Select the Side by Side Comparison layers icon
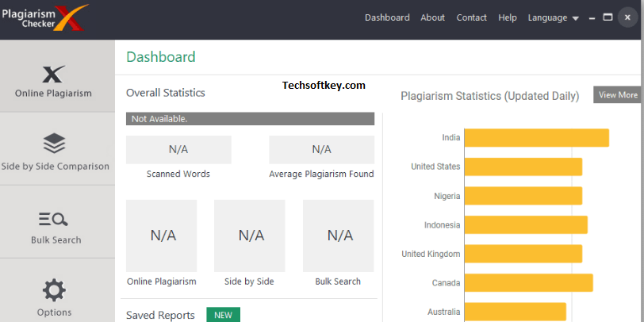Screen dimensions: 644x322 tap(54, 144)
